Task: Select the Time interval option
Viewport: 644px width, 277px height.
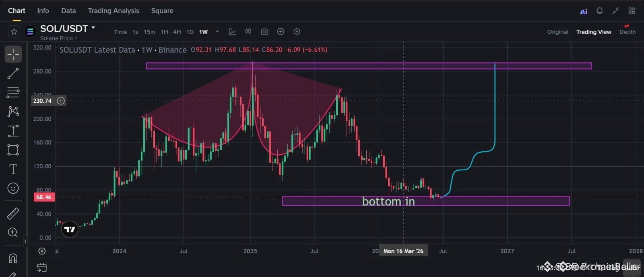Action: [120, 32]
